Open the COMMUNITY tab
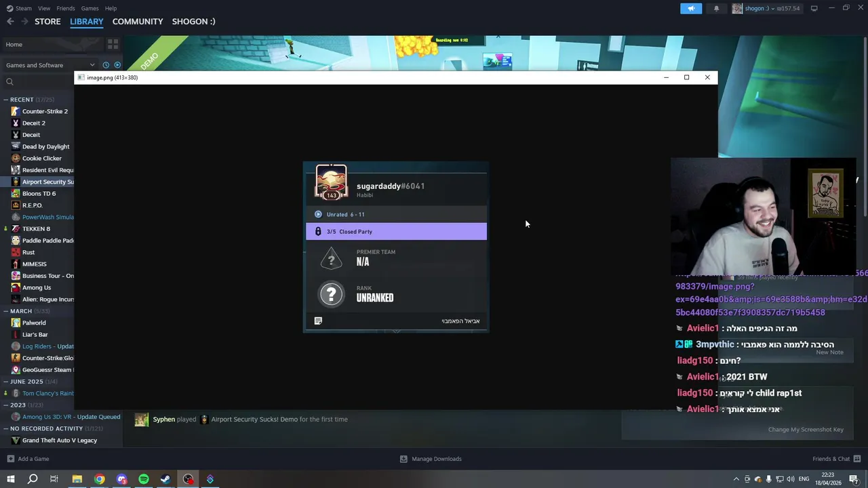868x488 pixels. [138, 22]
